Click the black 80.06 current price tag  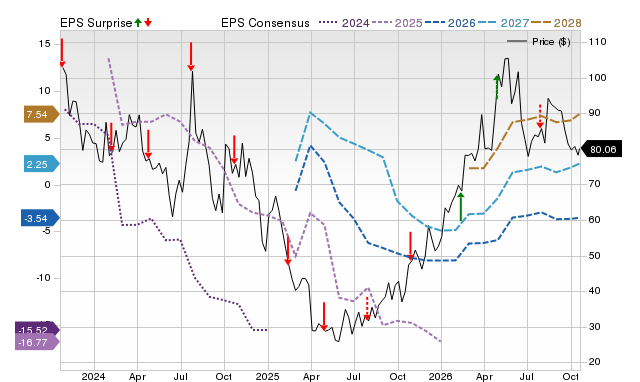(601, 149)
